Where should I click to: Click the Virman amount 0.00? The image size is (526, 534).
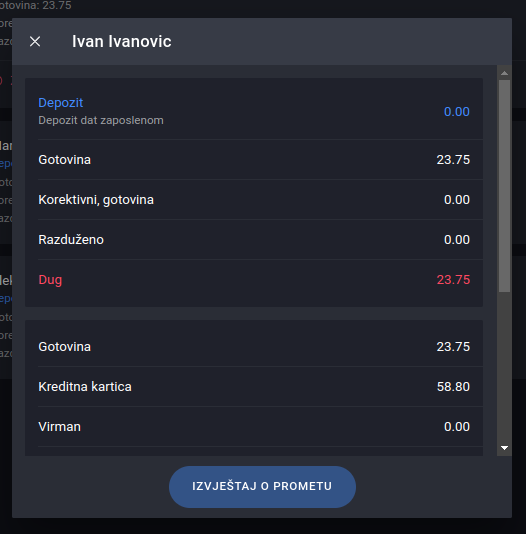[457, 427]
